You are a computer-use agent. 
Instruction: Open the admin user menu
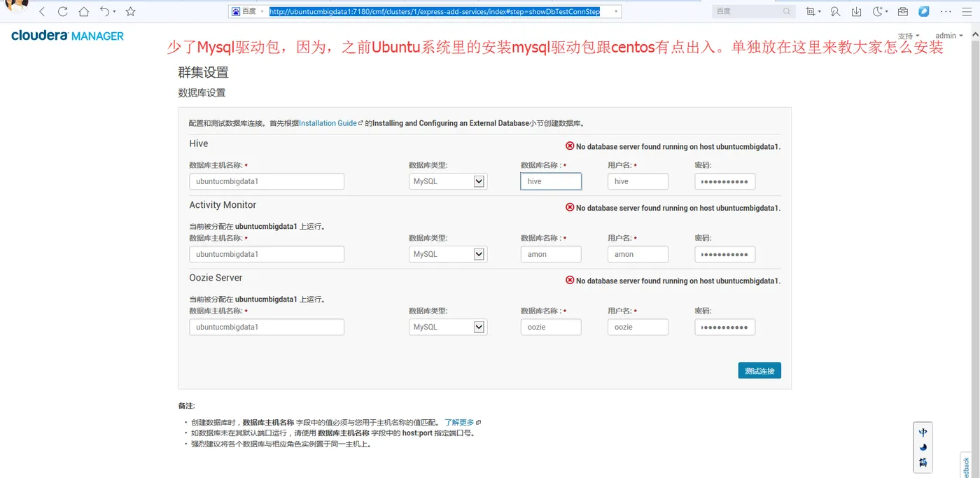pyautogui.click(x=948, y=36)
